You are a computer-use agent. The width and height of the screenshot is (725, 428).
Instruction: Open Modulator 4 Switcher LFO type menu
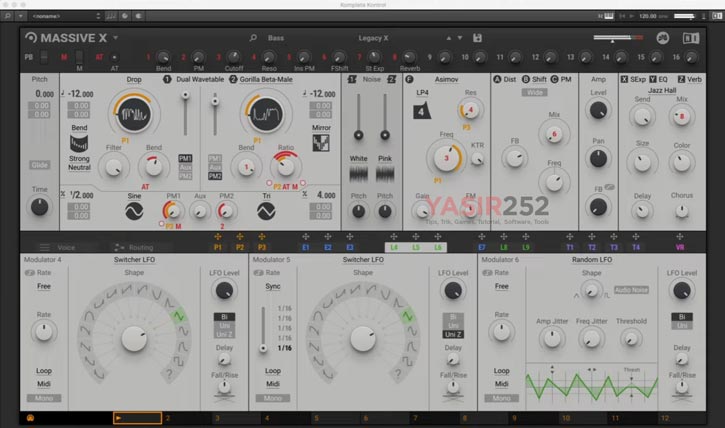[x=135, y=260]
